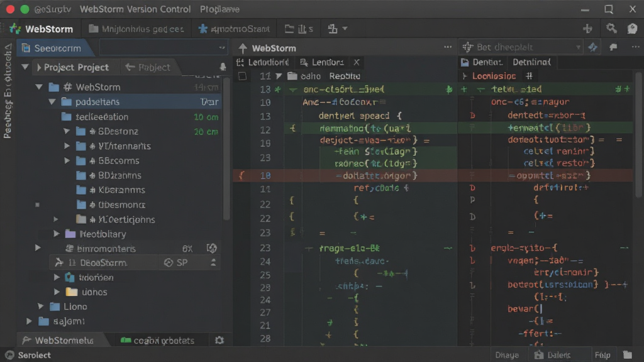Open the search magnifier in top toolbar
This screenshot has width=644, height=362.
(x=611, y=28)
